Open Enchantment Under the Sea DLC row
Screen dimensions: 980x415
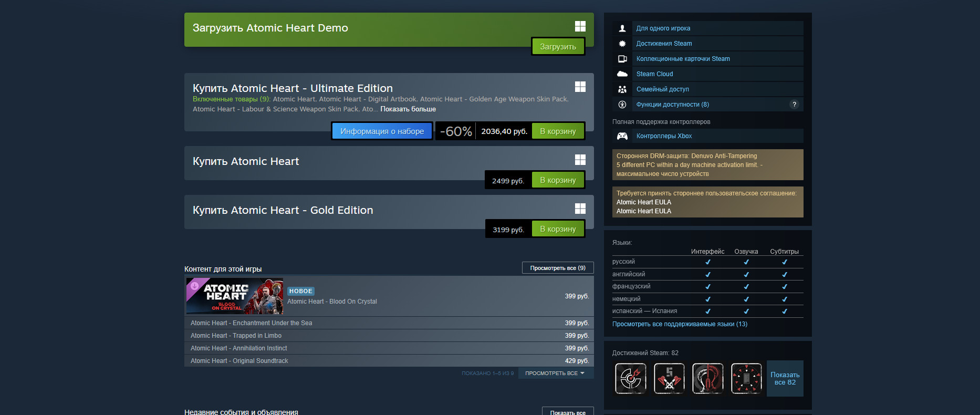pyautogui.click(x=389, y=323)
